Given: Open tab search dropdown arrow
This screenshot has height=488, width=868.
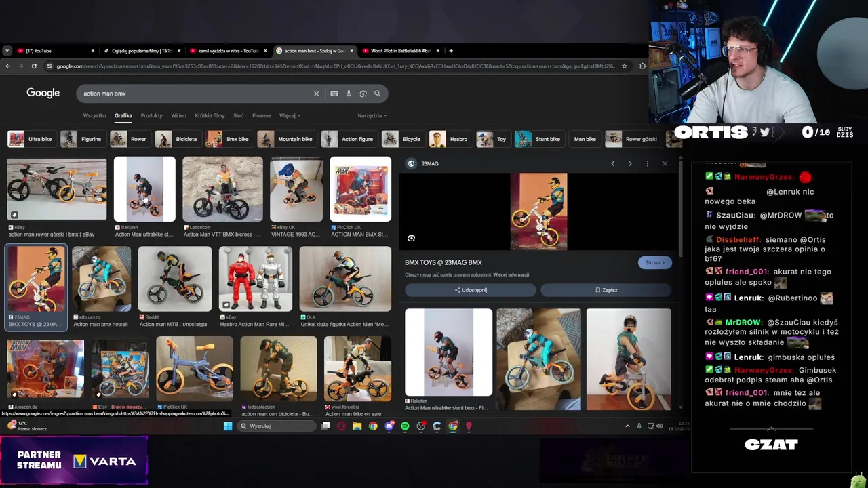Looking at the screenshot, I should coord(7,51).
